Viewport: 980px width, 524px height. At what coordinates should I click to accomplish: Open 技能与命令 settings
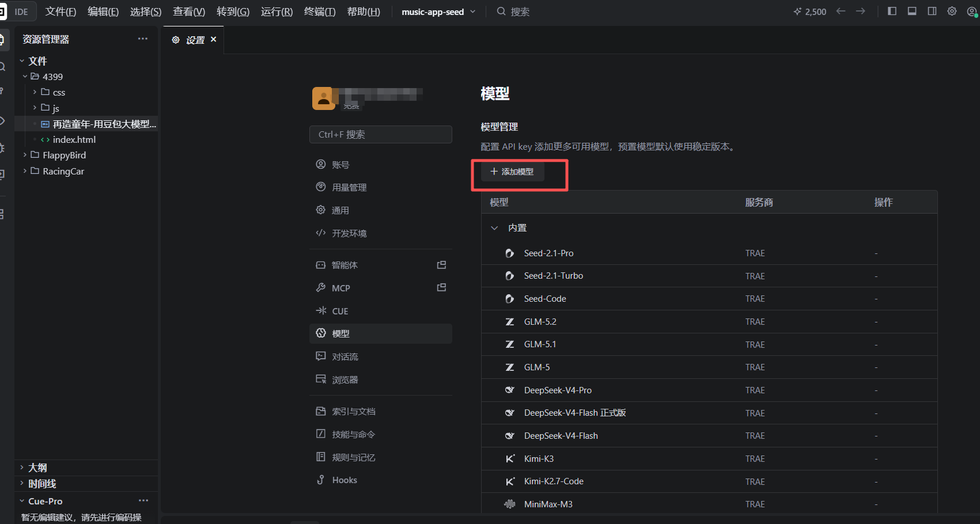click(381, 434)
